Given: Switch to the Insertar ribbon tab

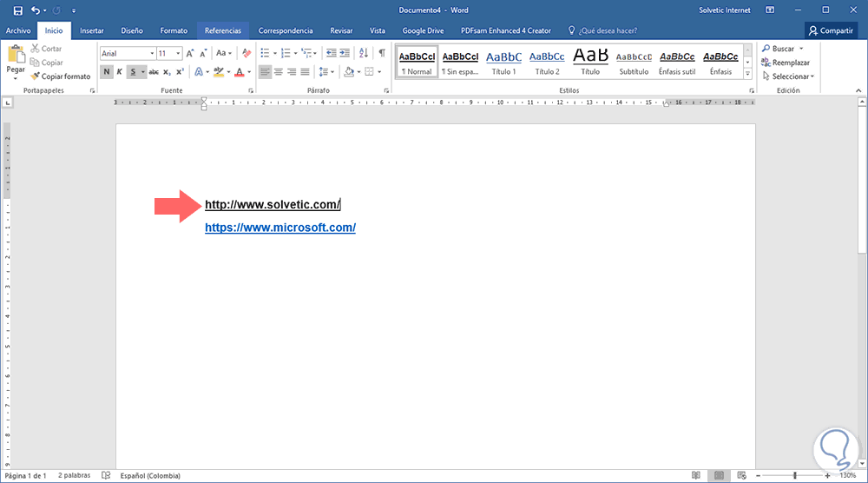Looking at the screenshot, I should (91, 30).
